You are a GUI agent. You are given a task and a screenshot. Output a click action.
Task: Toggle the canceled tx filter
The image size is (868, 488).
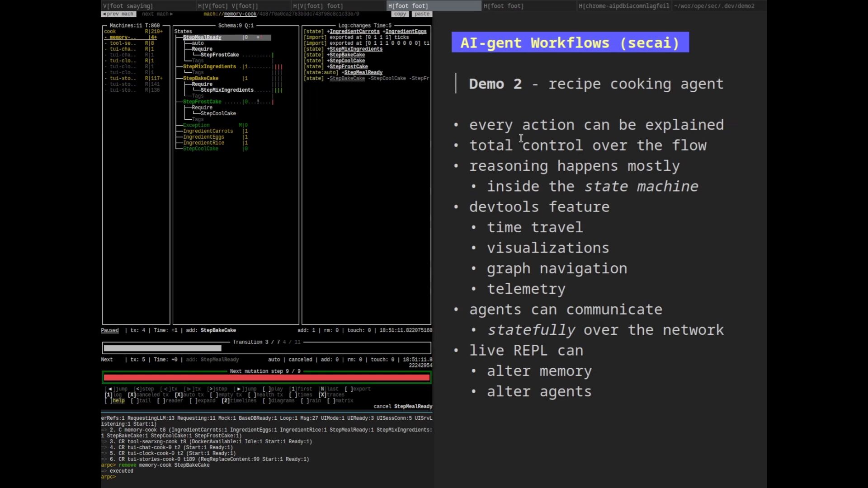[148, 395]
